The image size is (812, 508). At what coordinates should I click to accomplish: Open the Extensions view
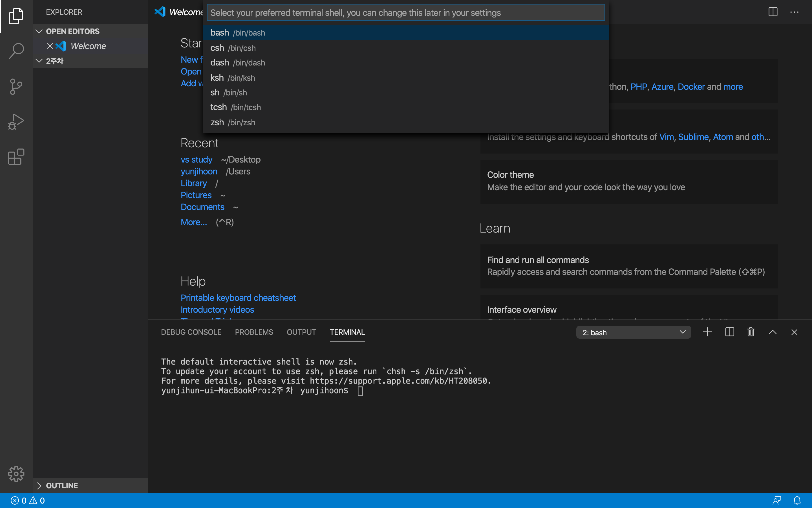coord(16,157)
